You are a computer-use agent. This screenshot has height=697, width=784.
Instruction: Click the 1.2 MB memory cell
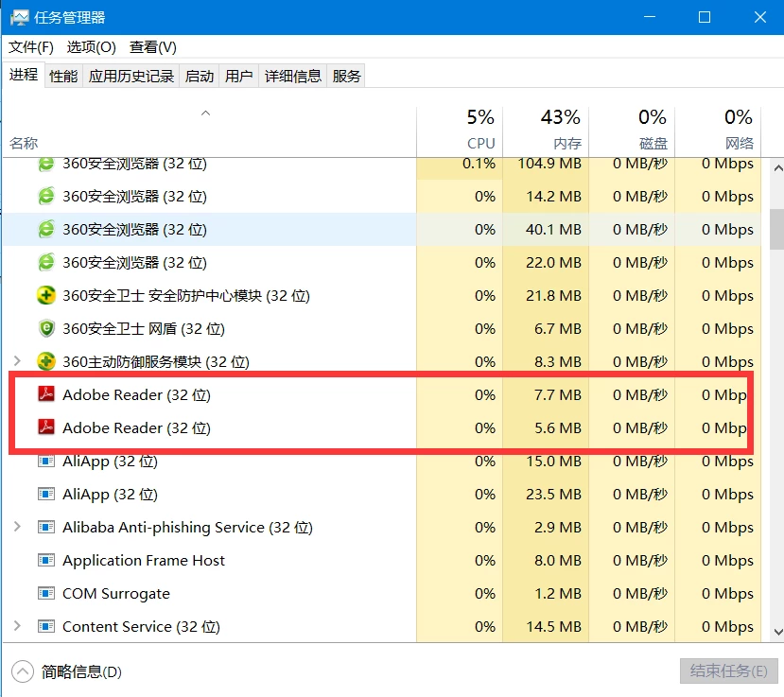click(546, 594)
